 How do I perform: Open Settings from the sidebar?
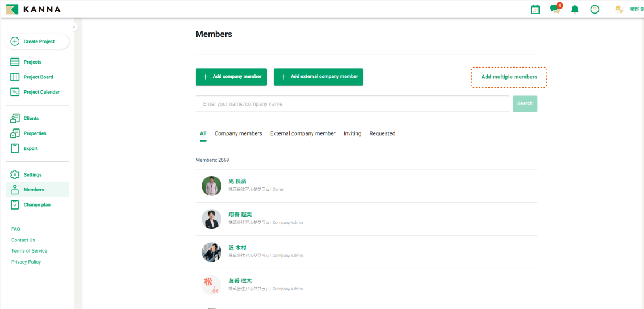click(x=32, y=175)
